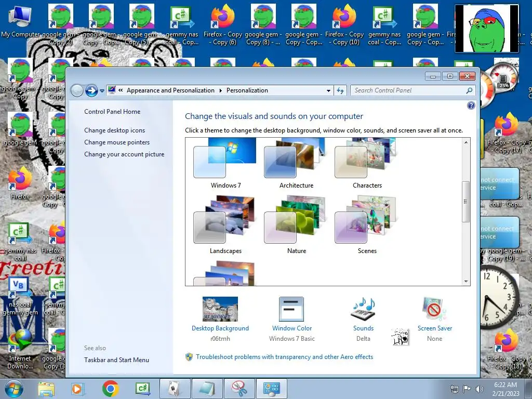Image resolution: width=532 pixels, height=399 pixels.
Task: Expand the arrow after Appearance and Personalization
Action: [x=220, y=90]
